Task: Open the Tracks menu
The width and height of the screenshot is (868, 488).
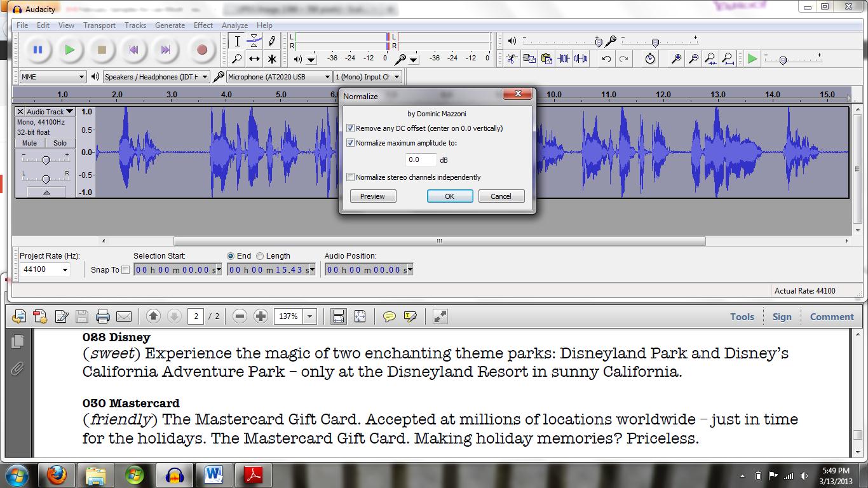Action: (135, 25)
